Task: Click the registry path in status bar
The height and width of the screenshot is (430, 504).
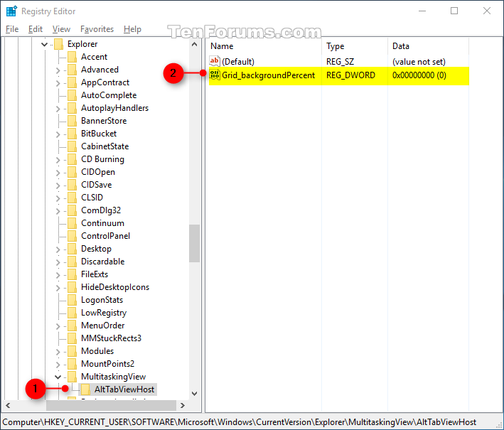Action: [240, 422]
